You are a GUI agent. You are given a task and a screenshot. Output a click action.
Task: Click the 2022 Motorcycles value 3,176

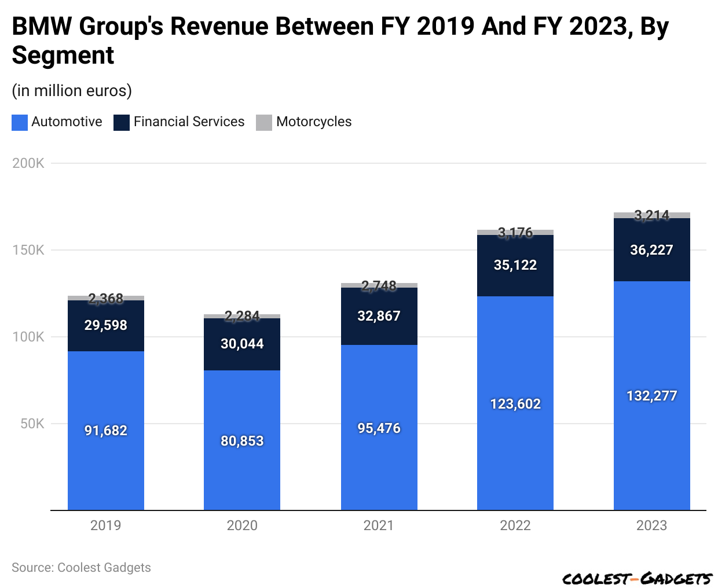(x=515, y=233)
